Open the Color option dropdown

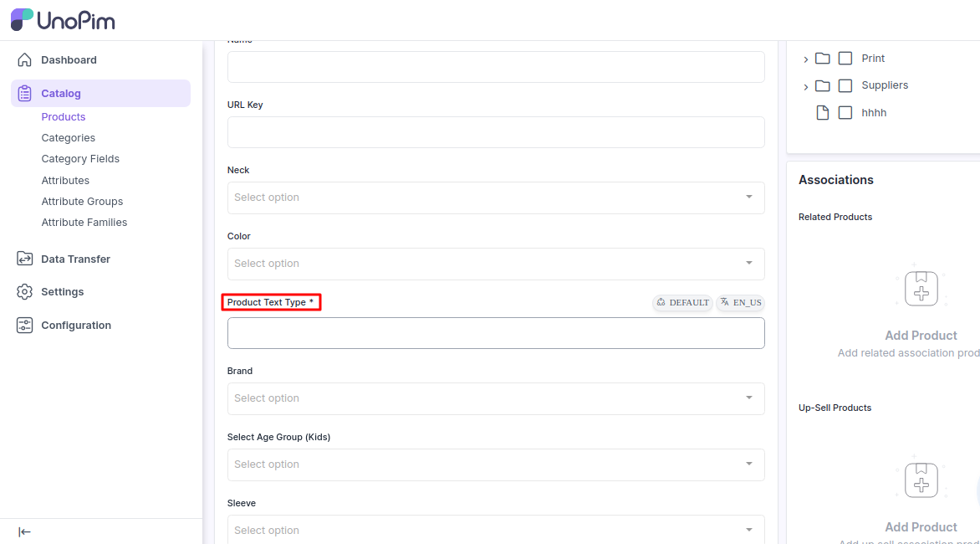coord(496,264)
